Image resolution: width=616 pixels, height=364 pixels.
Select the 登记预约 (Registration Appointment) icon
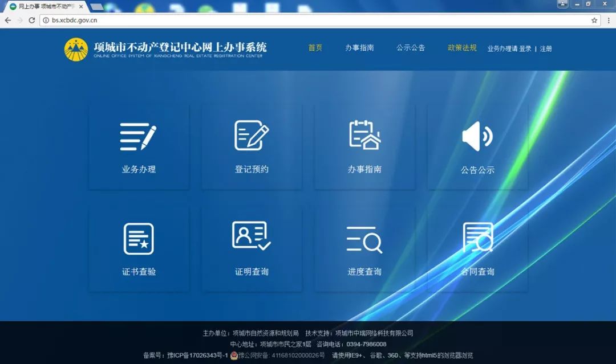click(x=252, y=137)
